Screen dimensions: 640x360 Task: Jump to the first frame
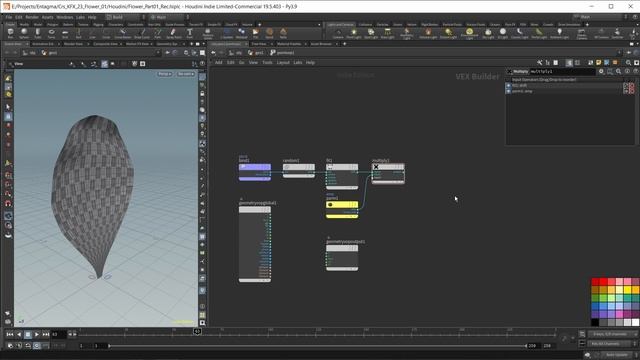point(10,335)
